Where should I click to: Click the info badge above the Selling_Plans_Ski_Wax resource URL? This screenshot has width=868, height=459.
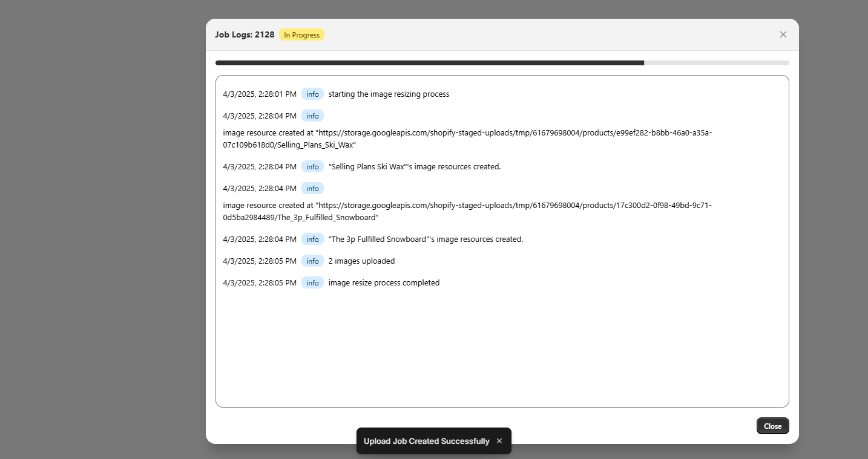(312, 116)
